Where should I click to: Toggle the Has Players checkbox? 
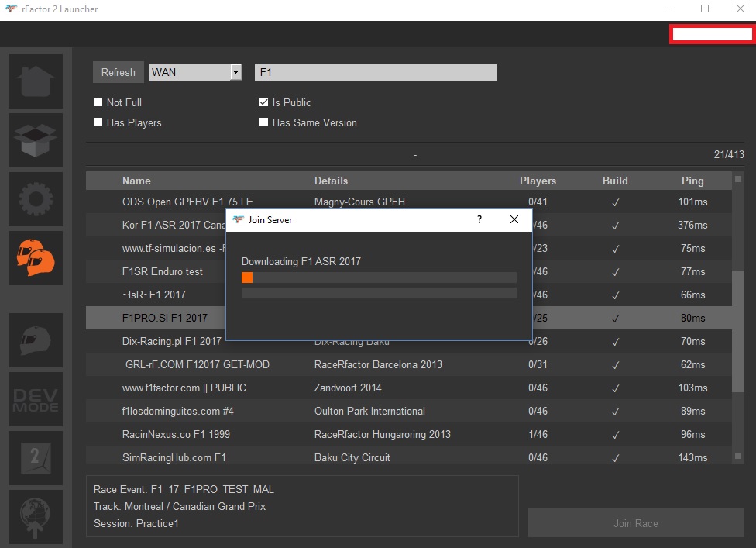98,122
